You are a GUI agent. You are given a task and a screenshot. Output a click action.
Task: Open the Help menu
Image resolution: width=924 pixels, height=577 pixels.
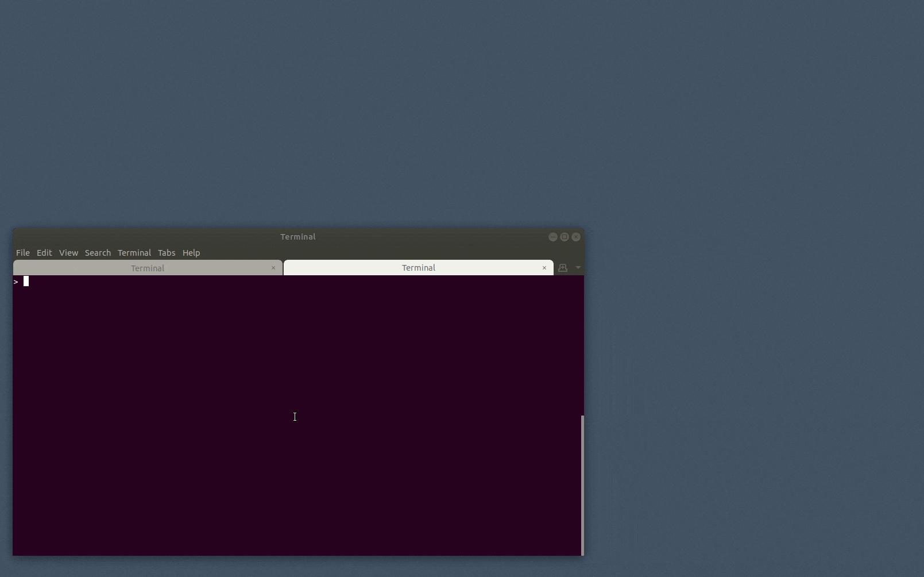coord(191,253)
